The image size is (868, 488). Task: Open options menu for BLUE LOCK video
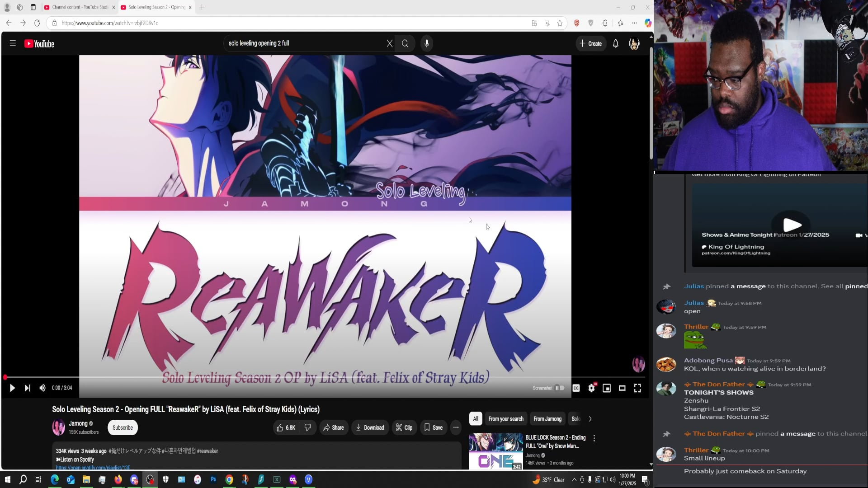point(594,438)
